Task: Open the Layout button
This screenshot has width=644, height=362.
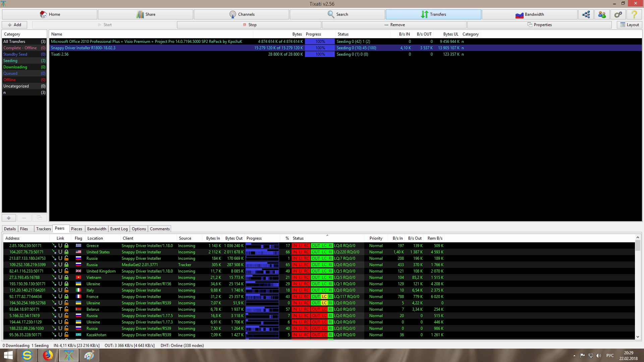Action: click(x=630, y=25)
